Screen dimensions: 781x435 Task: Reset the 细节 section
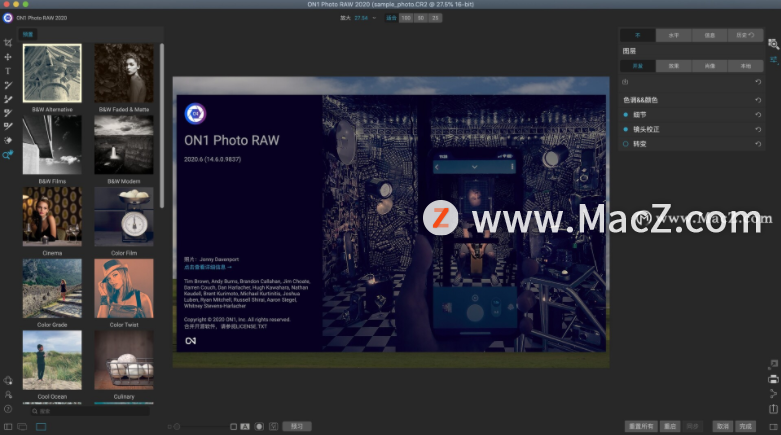(758, 115)
